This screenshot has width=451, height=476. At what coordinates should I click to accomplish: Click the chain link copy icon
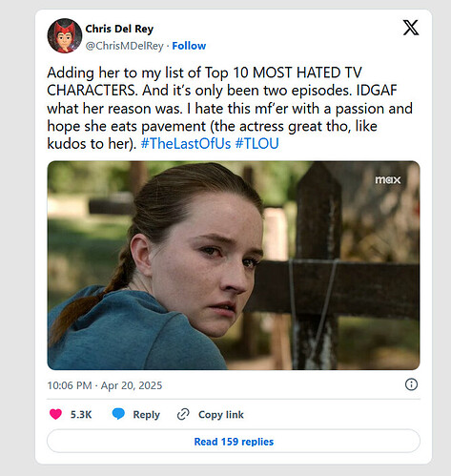[183, 414]
